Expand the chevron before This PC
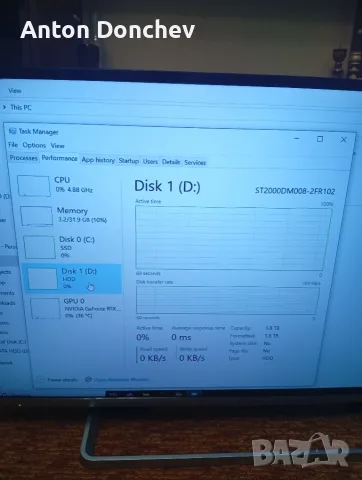 pos(4,107)
